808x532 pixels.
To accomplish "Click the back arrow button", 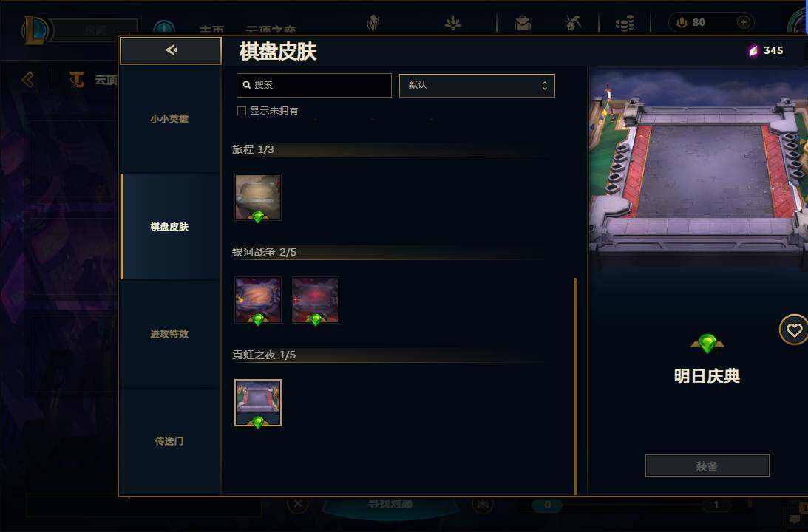I will pos(171,50).
